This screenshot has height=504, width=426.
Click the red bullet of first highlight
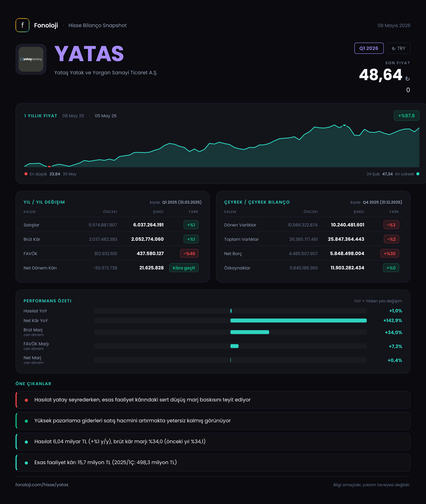[x=26, y=400]
